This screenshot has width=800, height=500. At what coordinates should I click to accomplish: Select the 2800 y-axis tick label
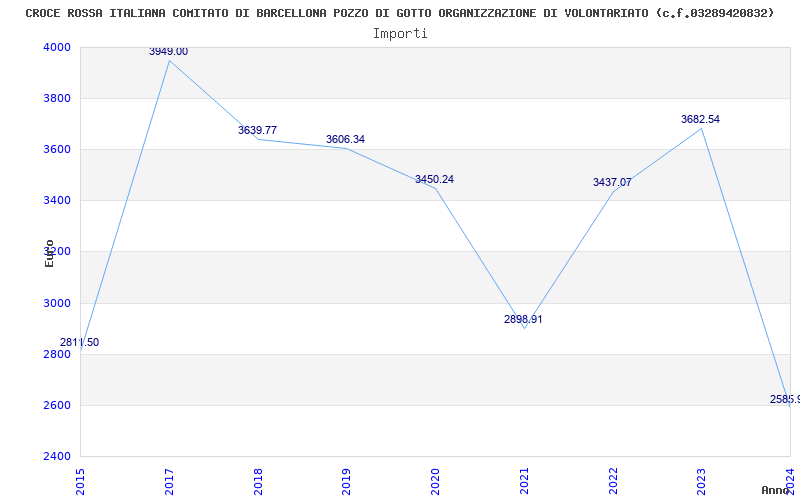tap(58, 354)
